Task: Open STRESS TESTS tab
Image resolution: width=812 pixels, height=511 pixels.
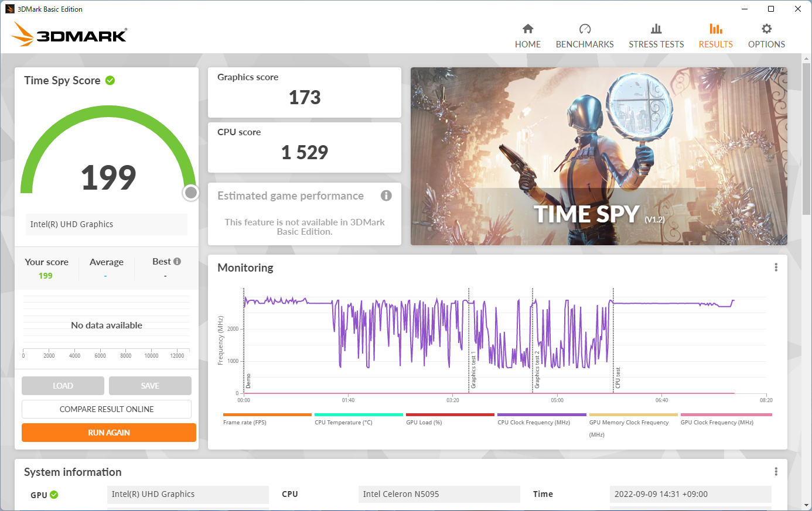Action: point(656,44)
